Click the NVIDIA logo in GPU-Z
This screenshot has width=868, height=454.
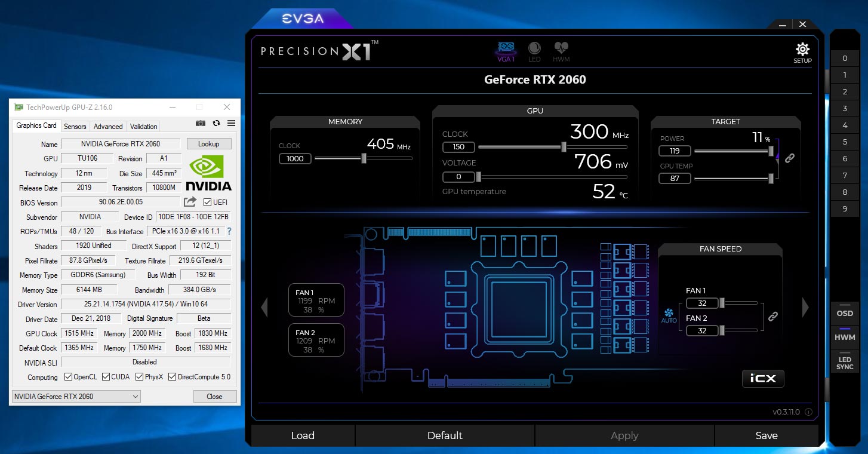click(x=208, y=173)
